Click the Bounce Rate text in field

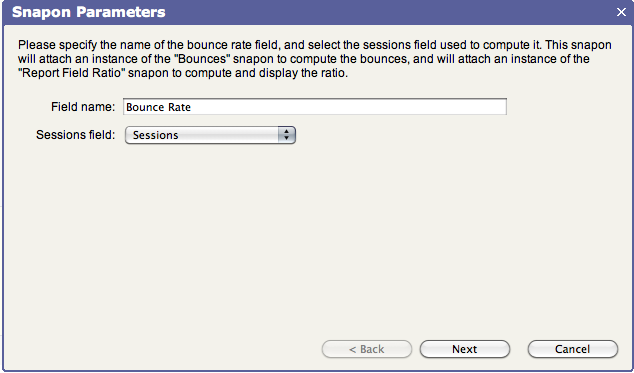[158, 107]
